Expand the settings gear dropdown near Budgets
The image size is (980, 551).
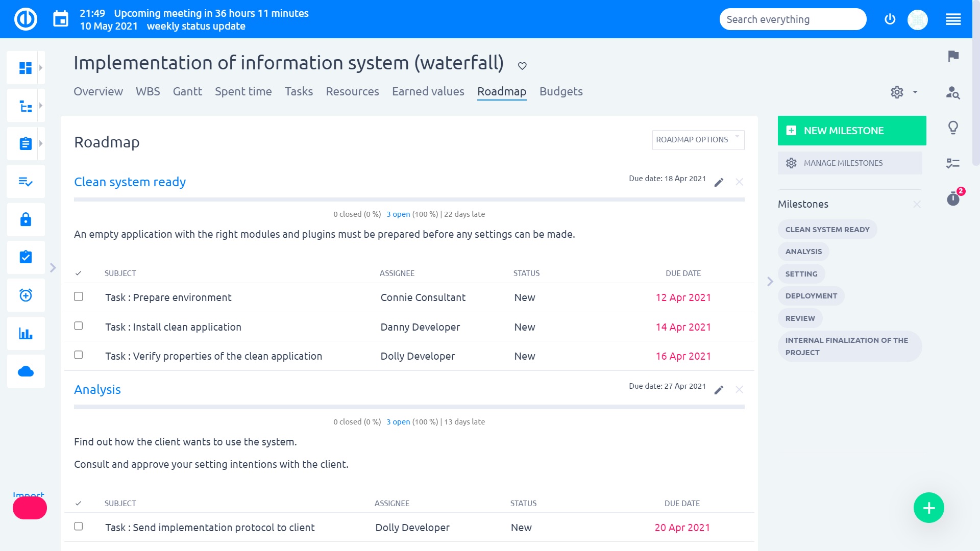[x=903, y=92]
